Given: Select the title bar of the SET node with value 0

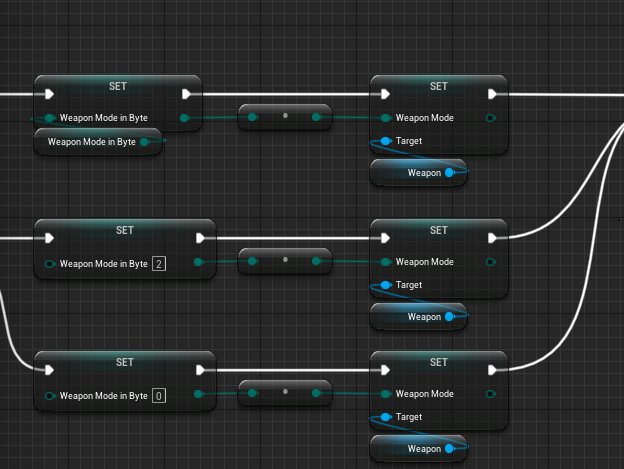Looking at the screenshot, I should [x=124, y=361].
